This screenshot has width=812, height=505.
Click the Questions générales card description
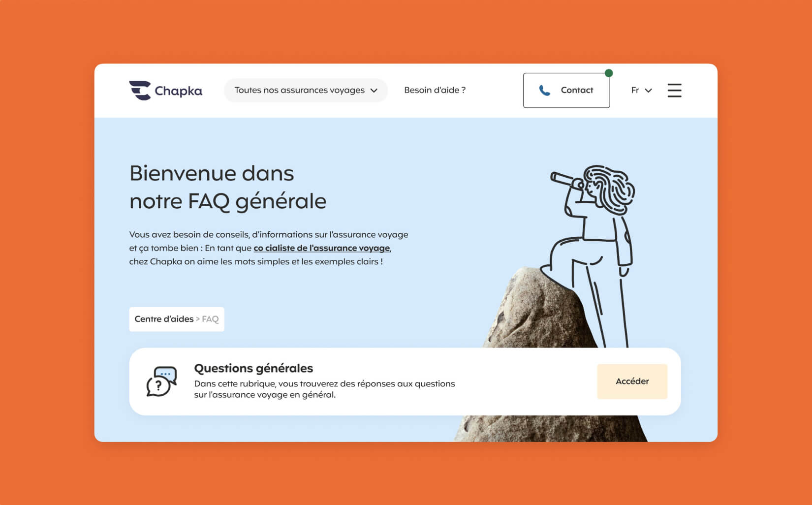324,389
